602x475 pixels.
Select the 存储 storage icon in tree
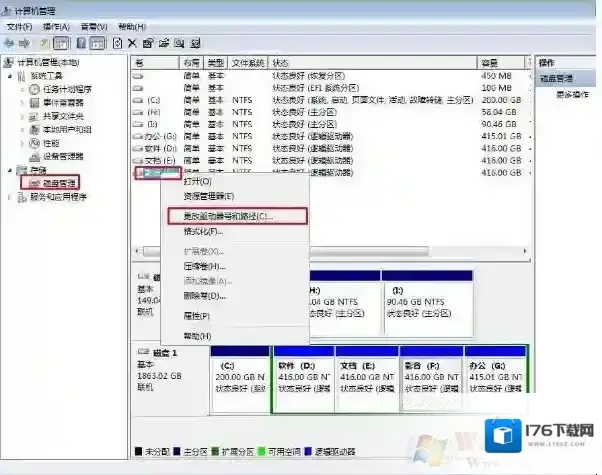pyautogui.click(x=22, y=170)
